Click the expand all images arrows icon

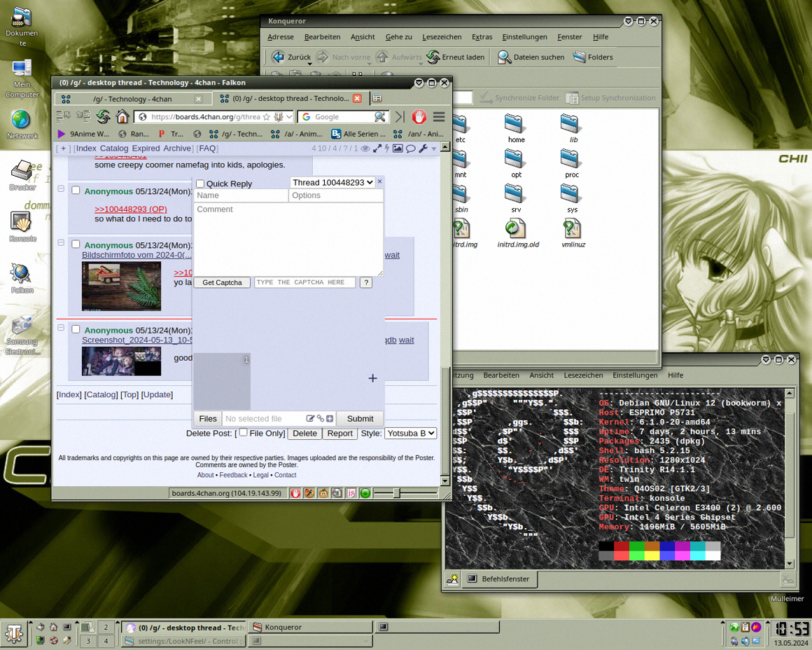(x=377, y=148)
